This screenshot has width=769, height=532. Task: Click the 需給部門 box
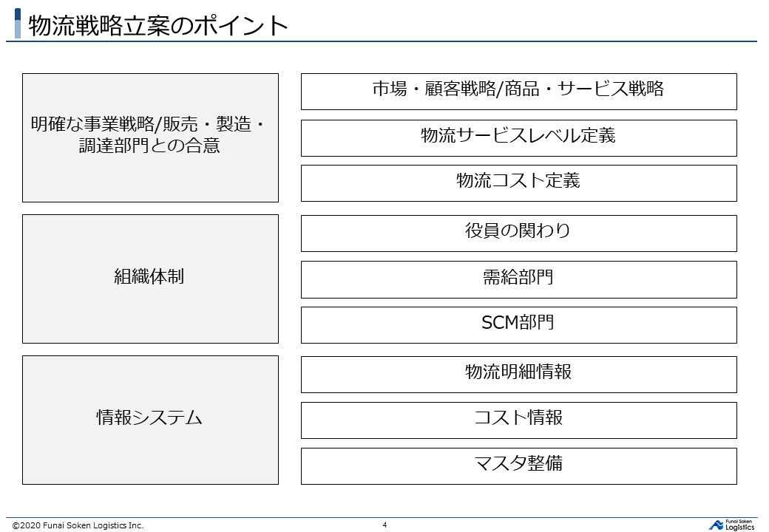click(x=518, y=279)
